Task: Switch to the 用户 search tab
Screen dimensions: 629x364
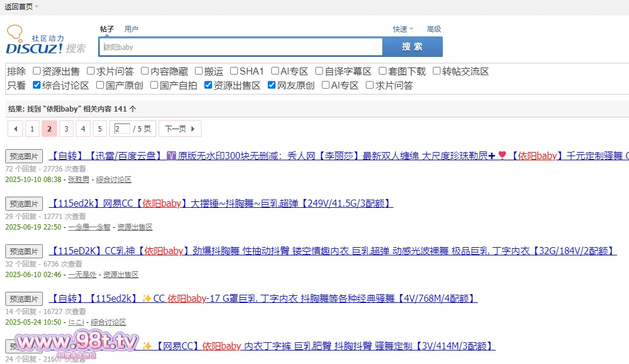Action: point(131,29)
